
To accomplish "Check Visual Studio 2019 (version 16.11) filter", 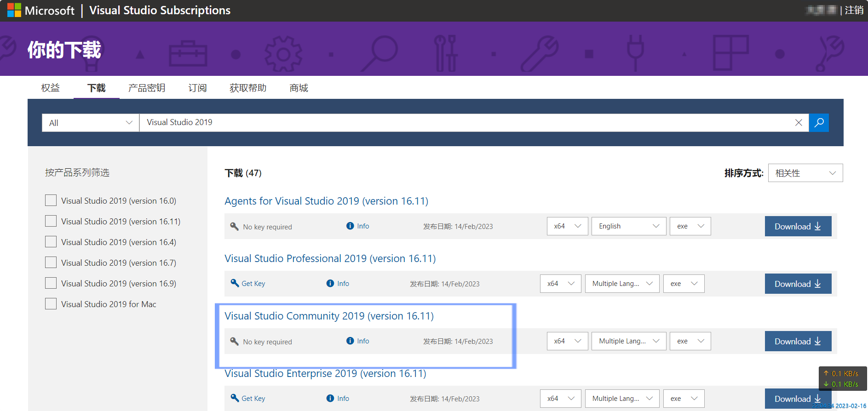I will point(51,221).
